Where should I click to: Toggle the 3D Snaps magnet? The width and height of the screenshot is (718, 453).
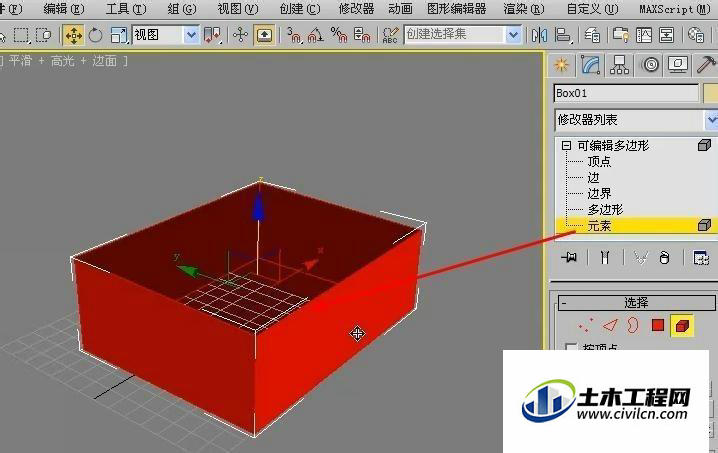coord(294,35)
